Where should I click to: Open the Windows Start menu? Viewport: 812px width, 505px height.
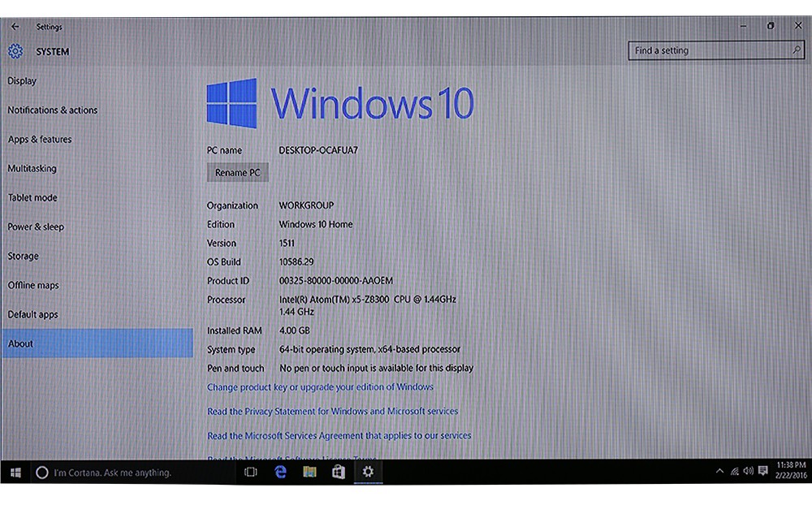click(15, 472)
